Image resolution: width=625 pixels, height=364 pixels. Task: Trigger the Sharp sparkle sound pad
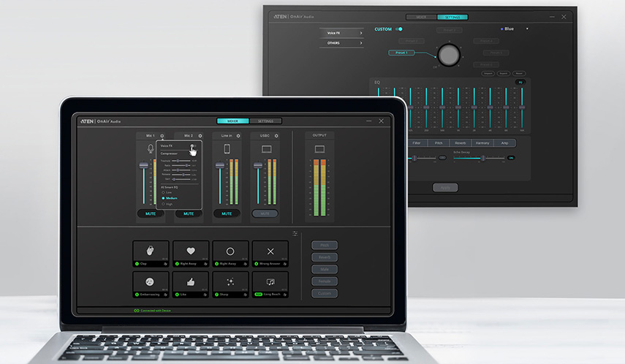click(230, 284)
